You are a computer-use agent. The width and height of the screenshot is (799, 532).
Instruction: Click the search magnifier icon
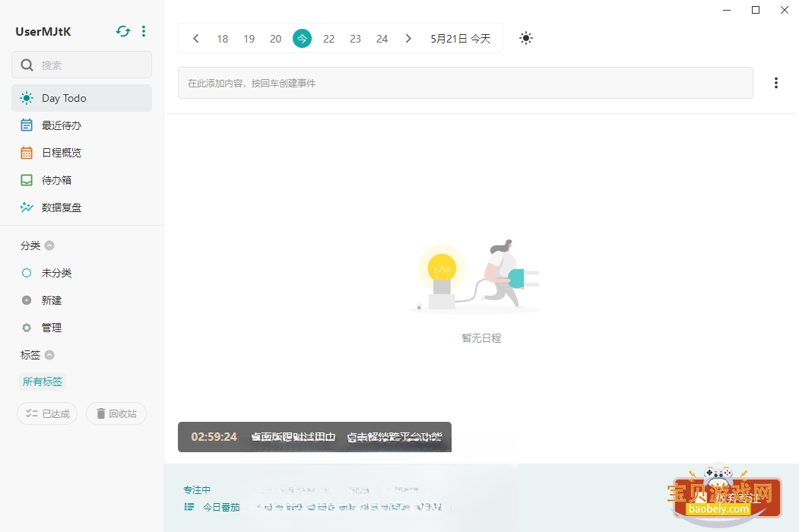pyautogui.click(x=27, y=65)
